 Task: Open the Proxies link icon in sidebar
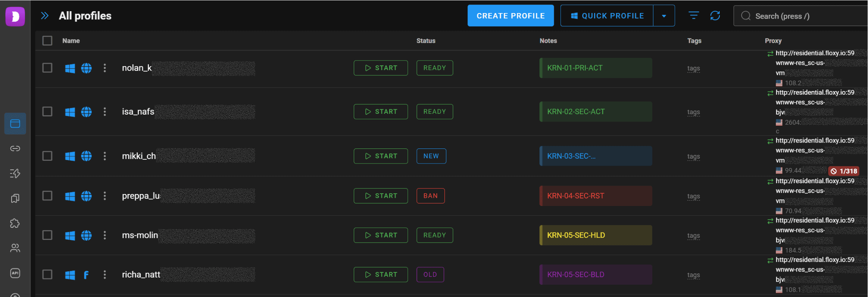pyautogui.click(x=15, y=148)
